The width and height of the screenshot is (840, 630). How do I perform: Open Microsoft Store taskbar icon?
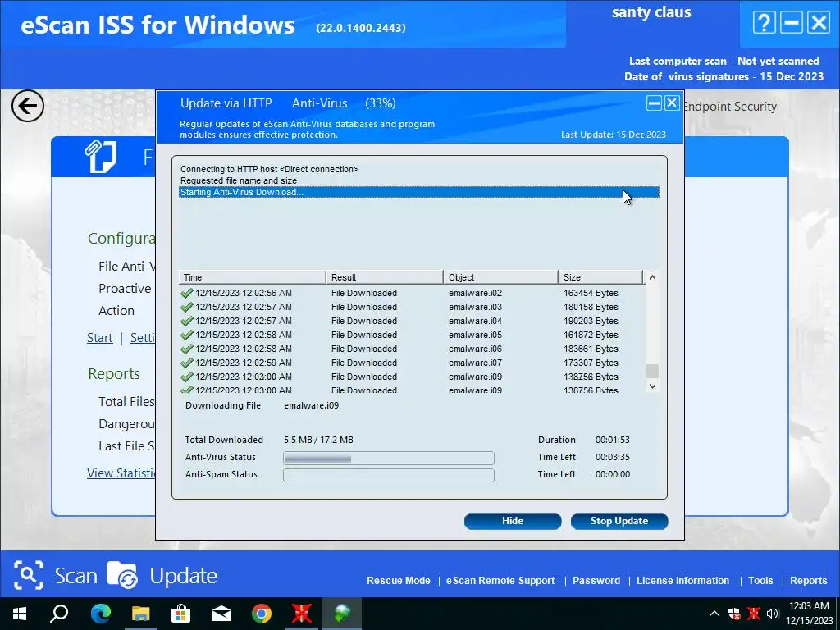point(180,614)
